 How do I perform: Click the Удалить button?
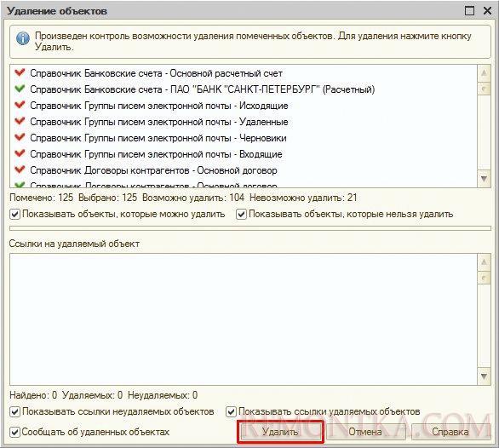pyautogui.click(x=280, y=432)
